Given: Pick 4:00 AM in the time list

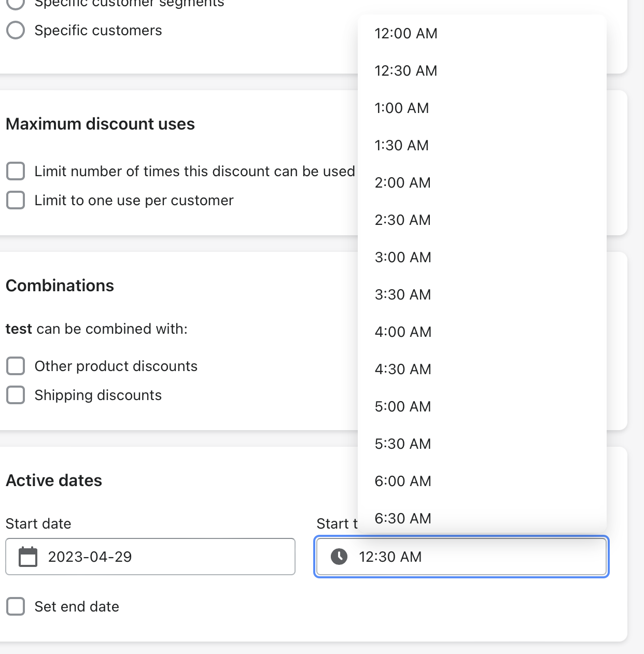Looking at the screenshot, I should pos(403,332).
